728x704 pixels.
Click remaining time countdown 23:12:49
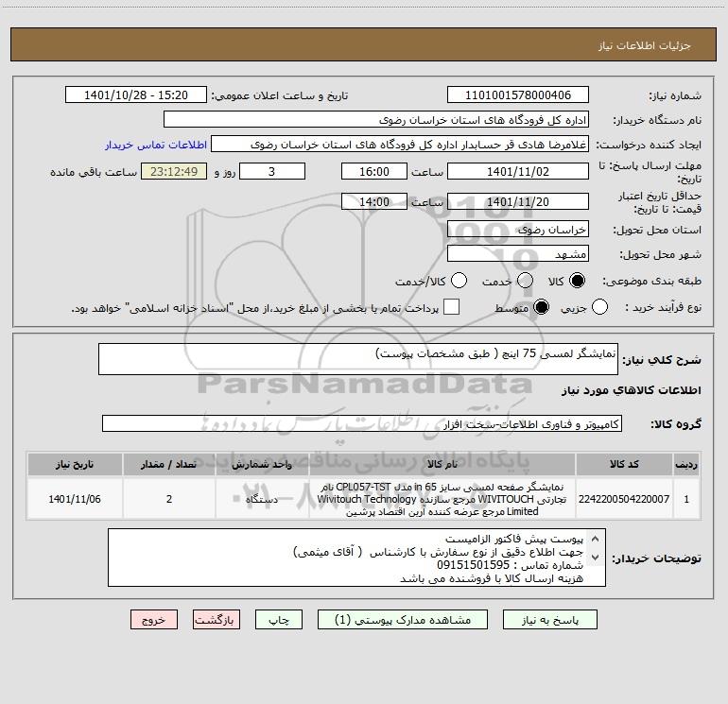pyautogui.click(x=174, y=171)
